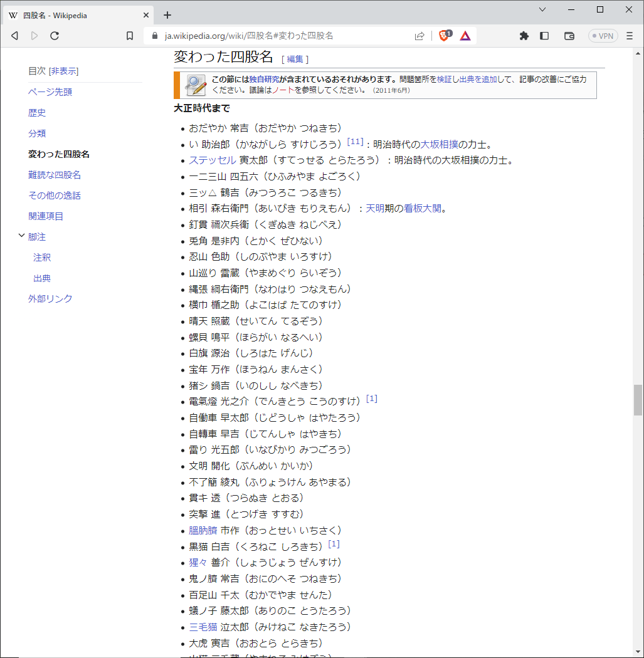Open the Brave Wallet icon
The image size is (644, 658).
point(569,36)
